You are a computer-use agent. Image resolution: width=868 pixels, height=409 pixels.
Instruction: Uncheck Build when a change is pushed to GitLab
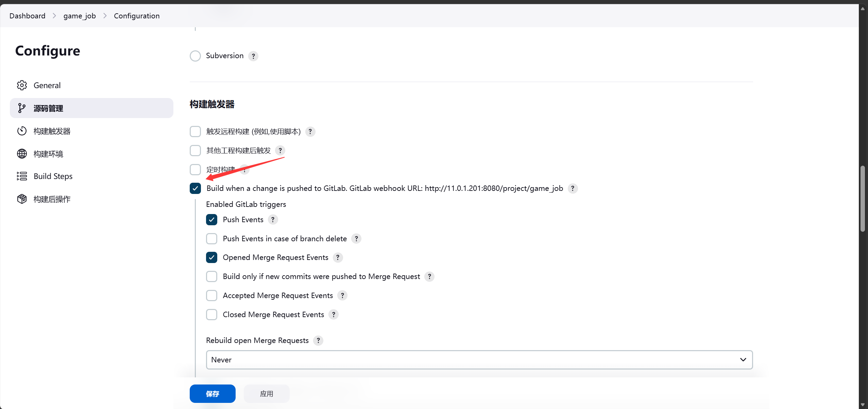[x=195, y=188]
